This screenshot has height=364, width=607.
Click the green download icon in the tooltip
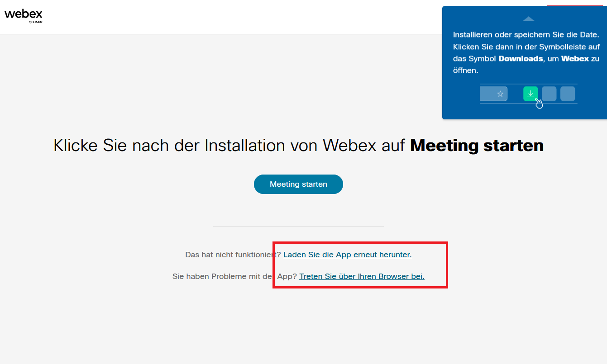click(x=531, y=94)
